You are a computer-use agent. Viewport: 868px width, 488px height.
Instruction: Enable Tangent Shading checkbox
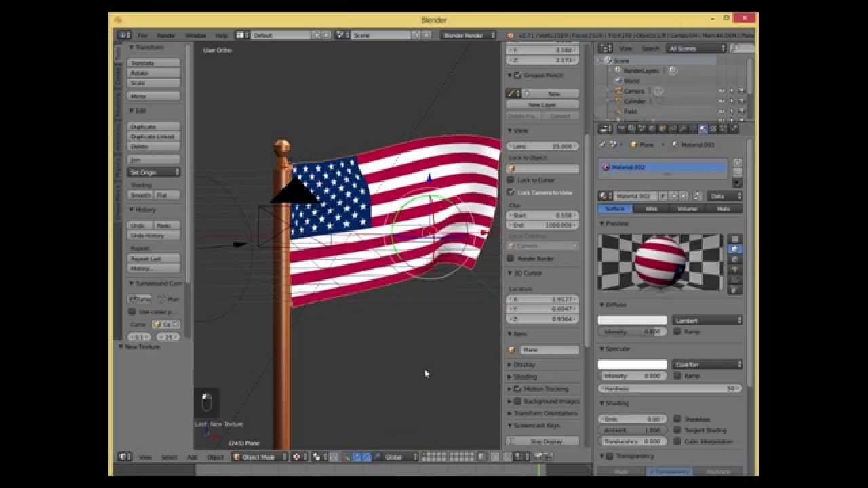point(677,430)
